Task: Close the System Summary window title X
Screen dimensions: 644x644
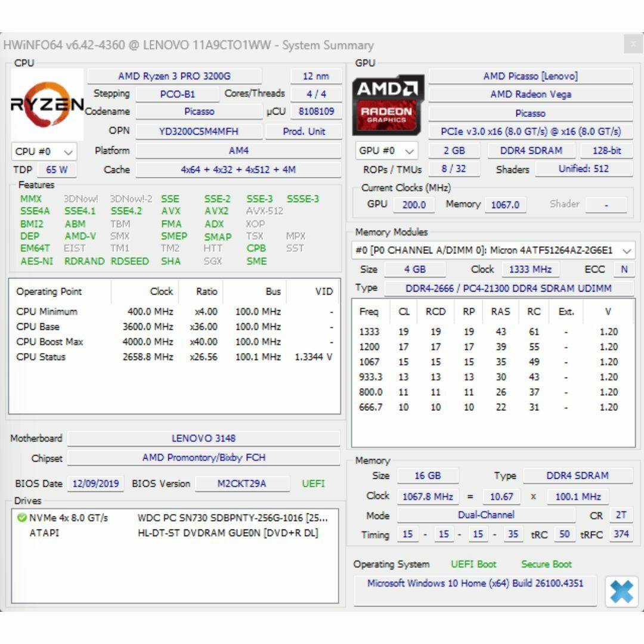Action: 633,44
